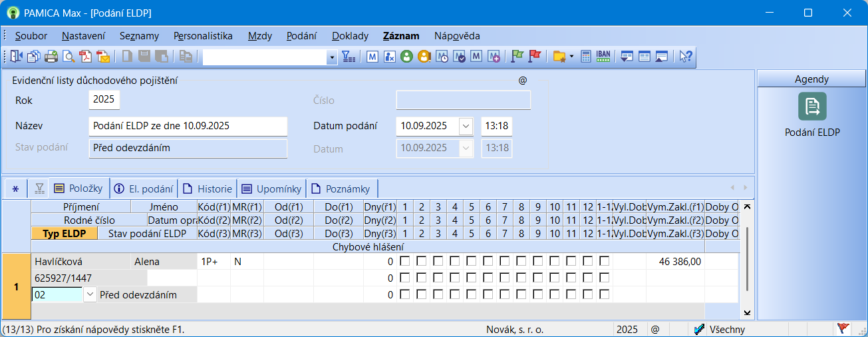Expand the Typ ELDP dropdown showing 02
The image size is (868, 337).
[x=90, y=294]
